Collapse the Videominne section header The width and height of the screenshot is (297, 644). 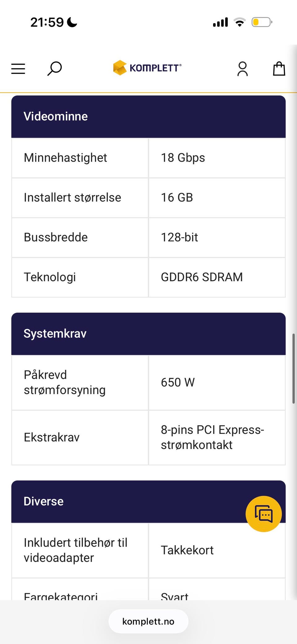click(148, 117)
